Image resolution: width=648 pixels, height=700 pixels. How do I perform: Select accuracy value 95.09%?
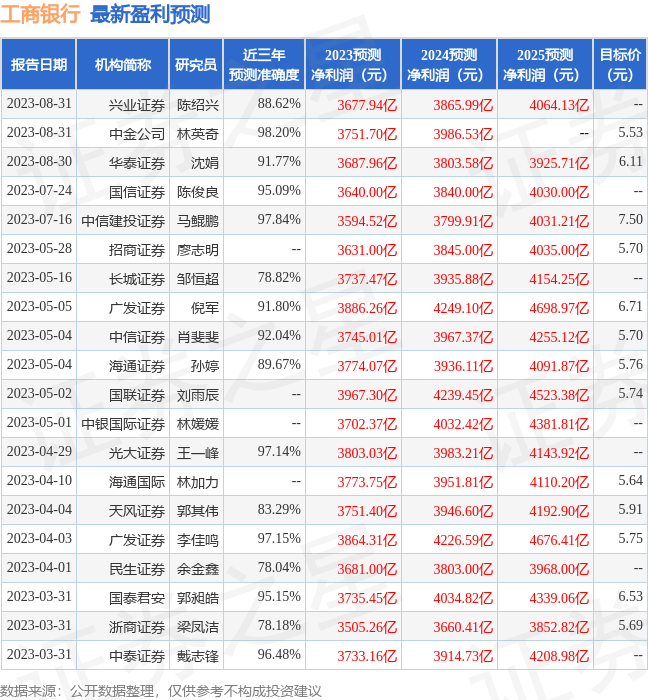279,191
